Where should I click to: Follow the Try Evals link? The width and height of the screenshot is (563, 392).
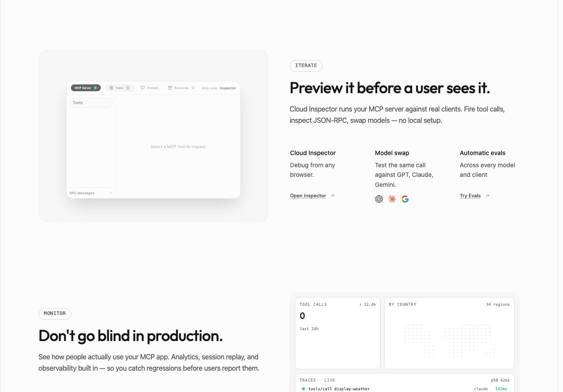[474, 196]
